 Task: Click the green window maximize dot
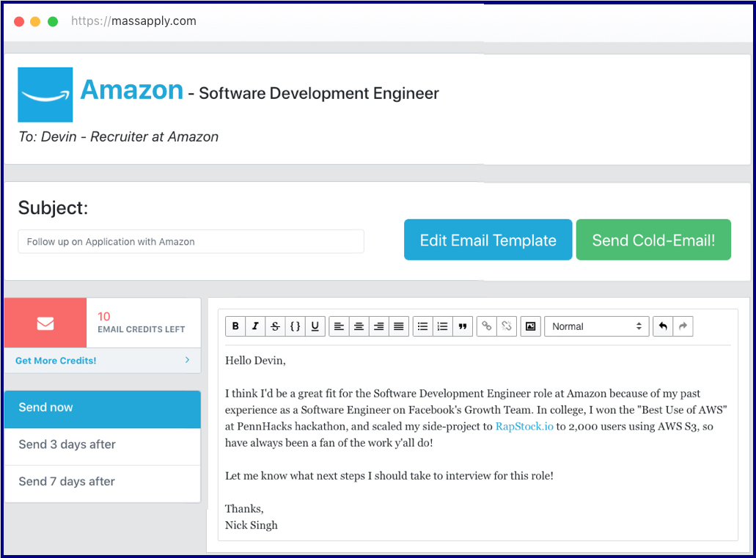point(53,21)
